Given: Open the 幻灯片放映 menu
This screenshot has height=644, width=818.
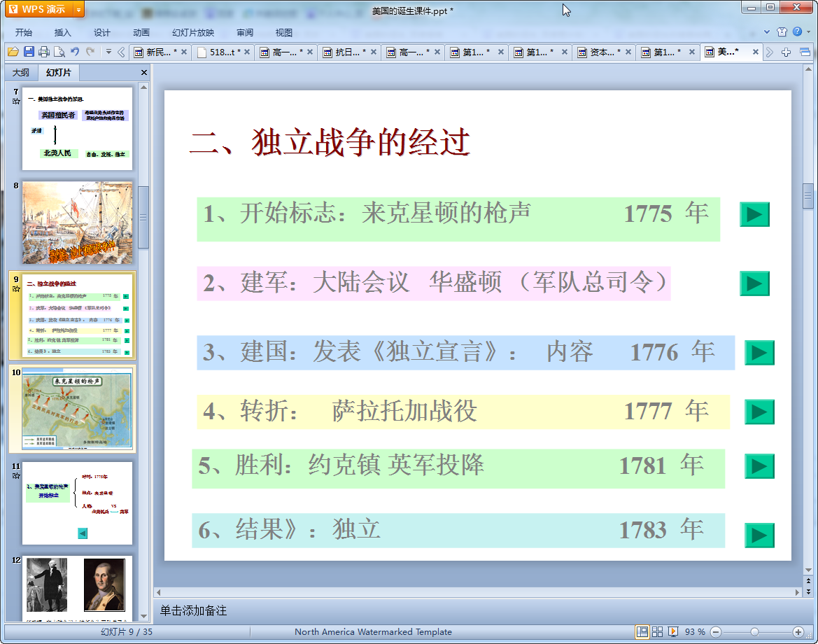Looking at the screenshot, I should coord(193,32).
